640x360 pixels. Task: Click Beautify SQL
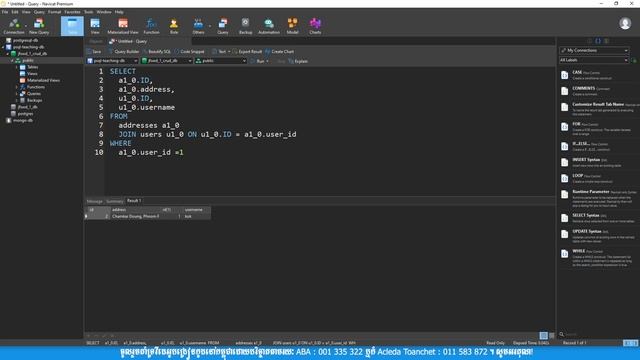[157, 52]
